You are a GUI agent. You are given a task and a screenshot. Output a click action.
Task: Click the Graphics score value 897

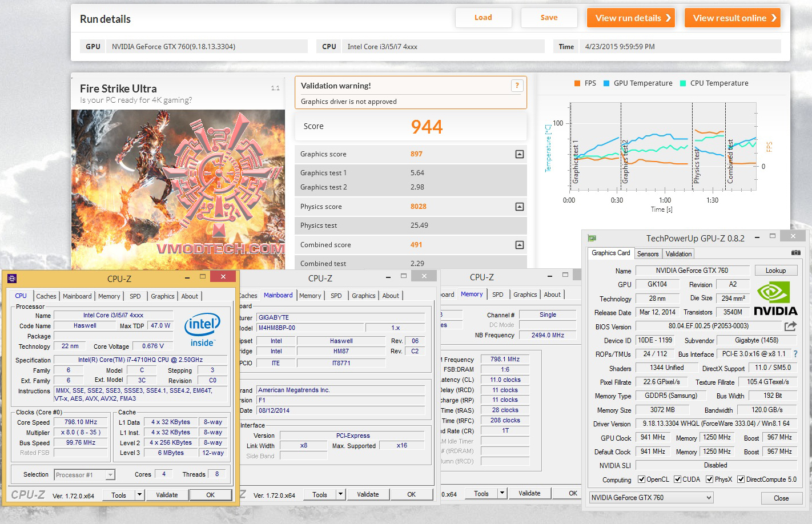[x=416, y=154]
